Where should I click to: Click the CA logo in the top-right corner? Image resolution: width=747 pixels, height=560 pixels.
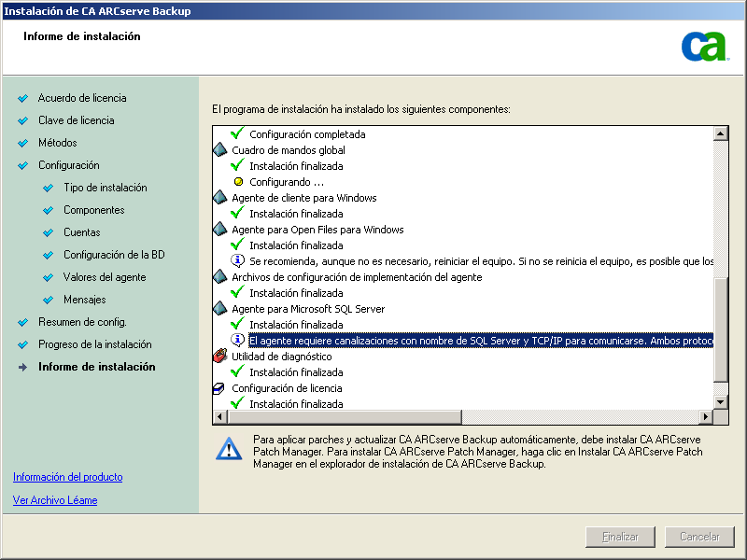707,48
